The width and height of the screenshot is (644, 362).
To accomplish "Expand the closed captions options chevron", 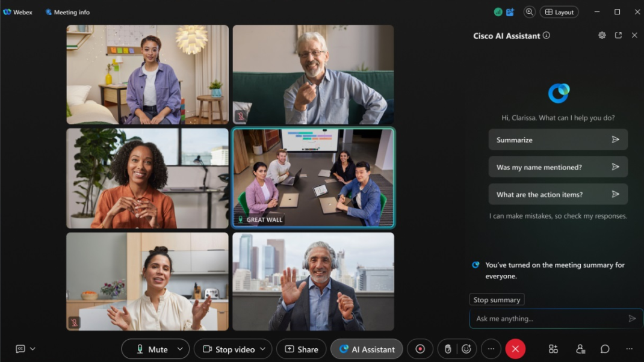I will (33, 349).
